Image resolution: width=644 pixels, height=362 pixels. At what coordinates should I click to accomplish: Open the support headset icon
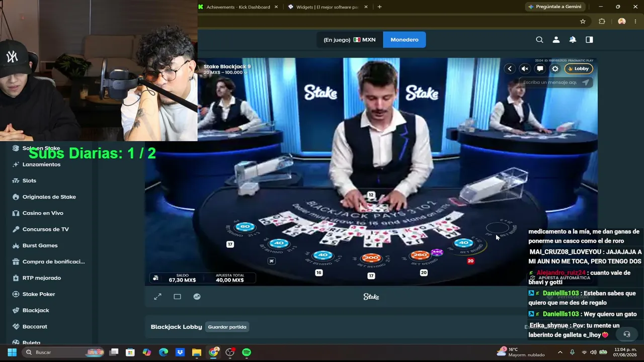click(626, 334)
